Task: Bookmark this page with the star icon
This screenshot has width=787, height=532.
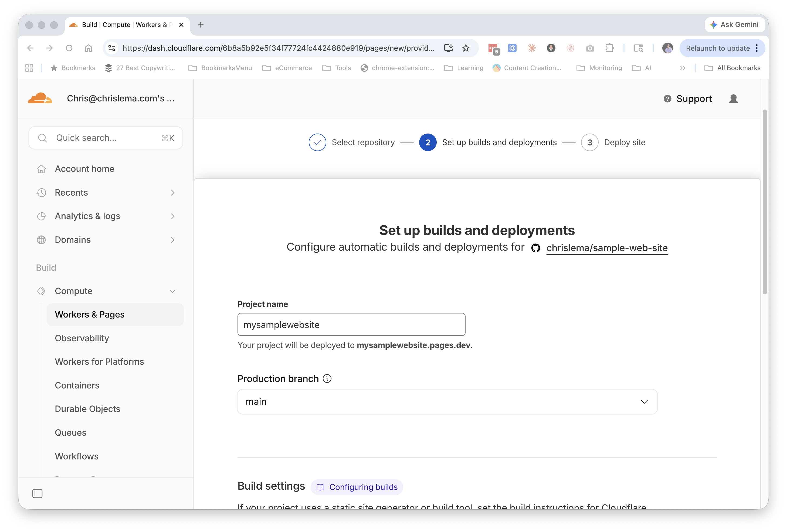Action: tap(466, 48)
